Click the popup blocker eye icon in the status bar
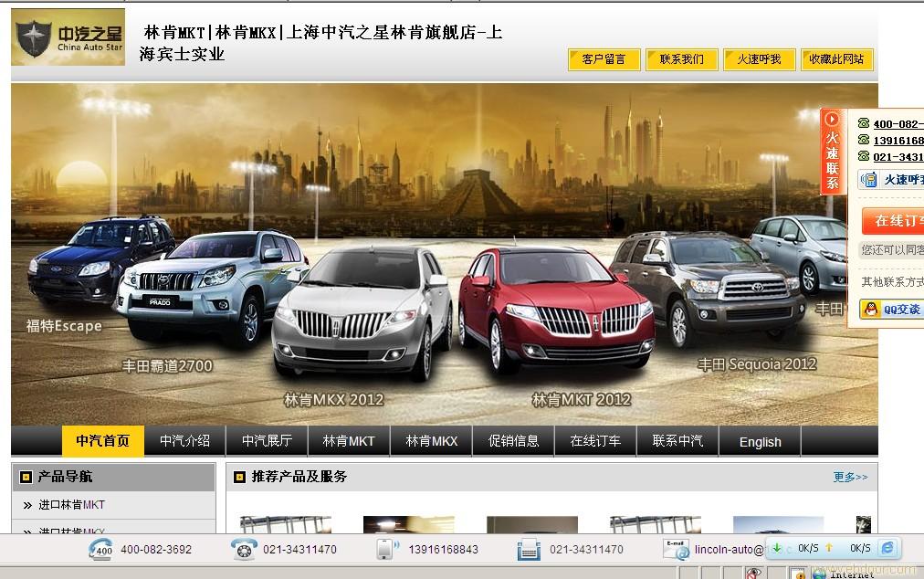 (x=753, y=574)
